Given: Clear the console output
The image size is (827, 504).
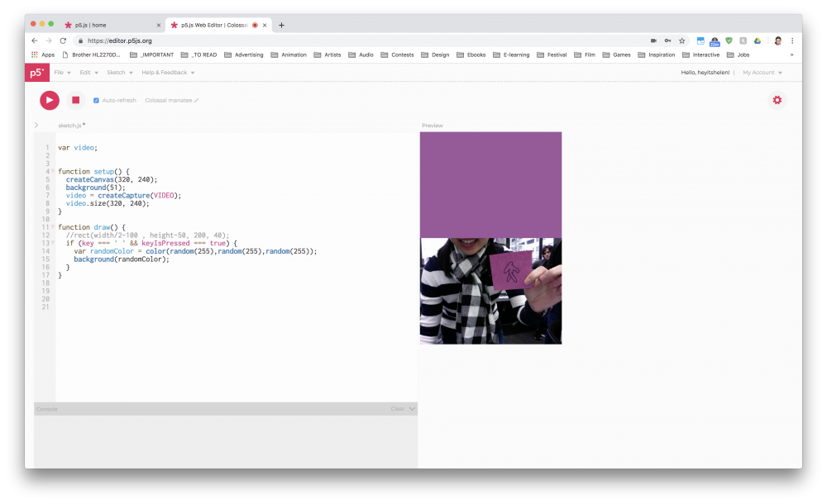Looking at the screenshot, I should click(397, 409).
